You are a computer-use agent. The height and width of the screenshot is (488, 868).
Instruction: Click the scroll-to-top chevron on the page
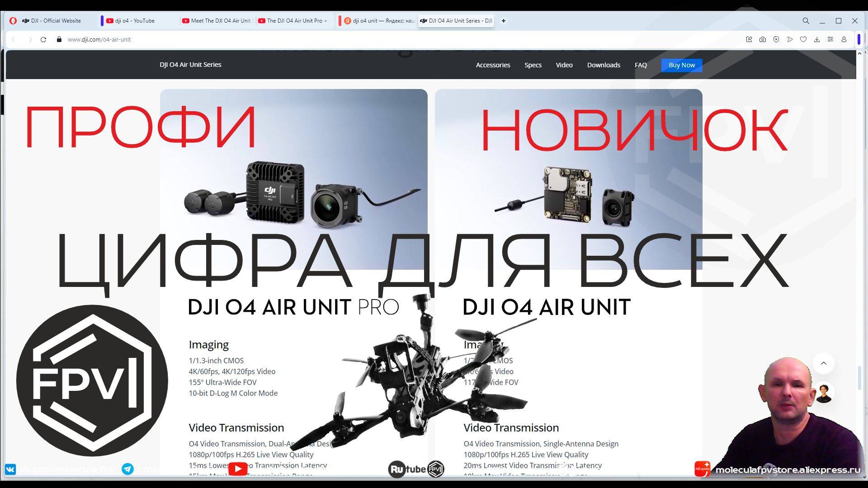point(824,363)
